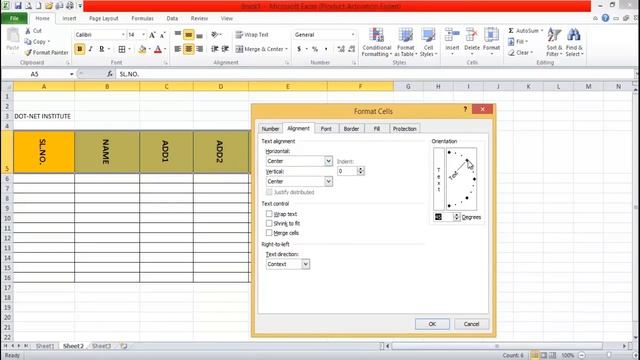Open Cell Styles gallery
The image size is (640, 360).
(428, 42)
